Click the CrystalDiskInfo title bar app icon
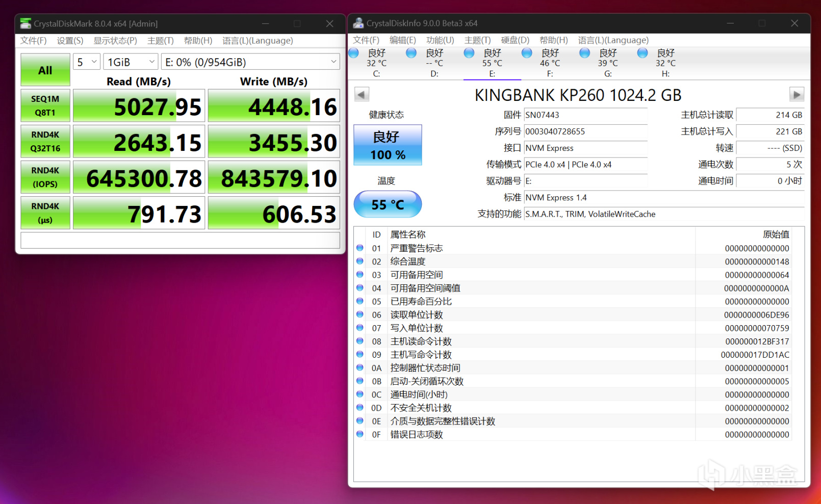 click(x=358, y=23)
